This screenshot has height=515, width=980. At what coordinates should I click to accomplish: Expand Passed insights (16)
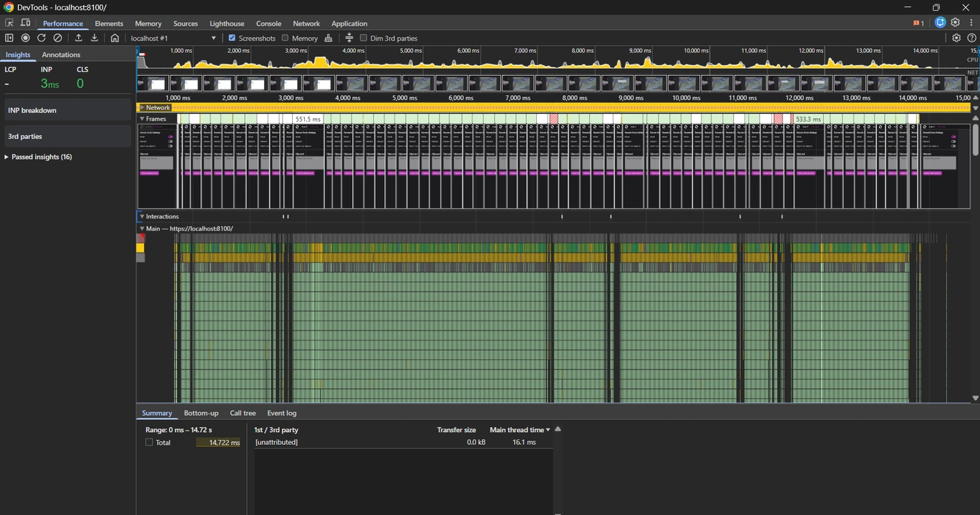[38, 157]
